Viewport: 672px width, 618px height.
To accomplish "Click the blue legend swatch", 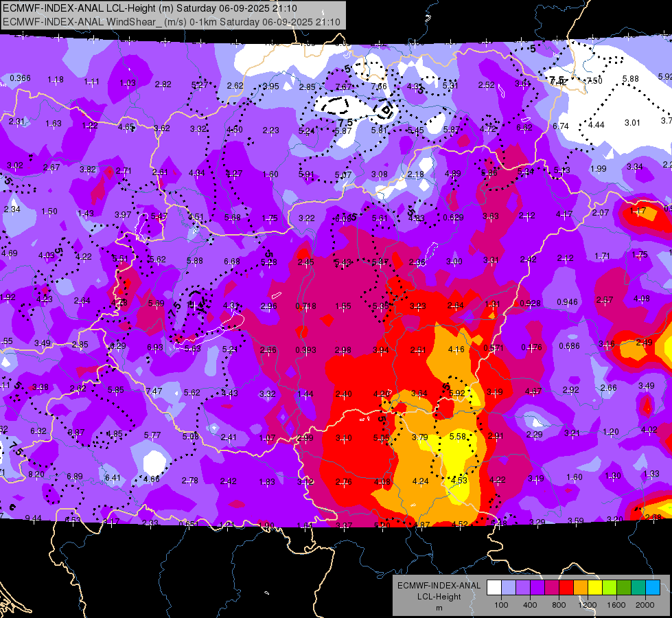I will point(653,587).
